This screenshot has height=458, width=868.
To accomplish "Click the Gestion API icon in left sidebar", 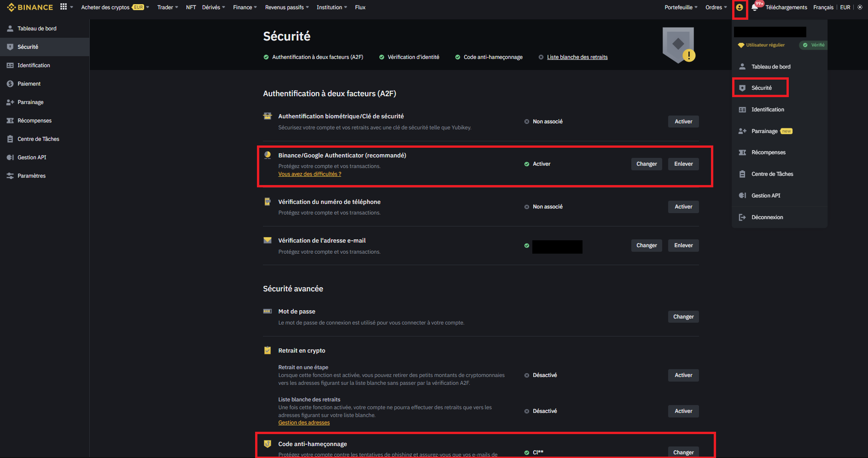I will tap(10, 157).
